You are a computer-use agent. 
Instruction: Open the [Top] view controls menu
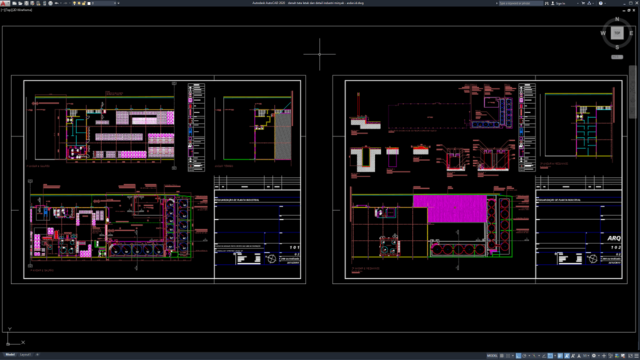7,10
